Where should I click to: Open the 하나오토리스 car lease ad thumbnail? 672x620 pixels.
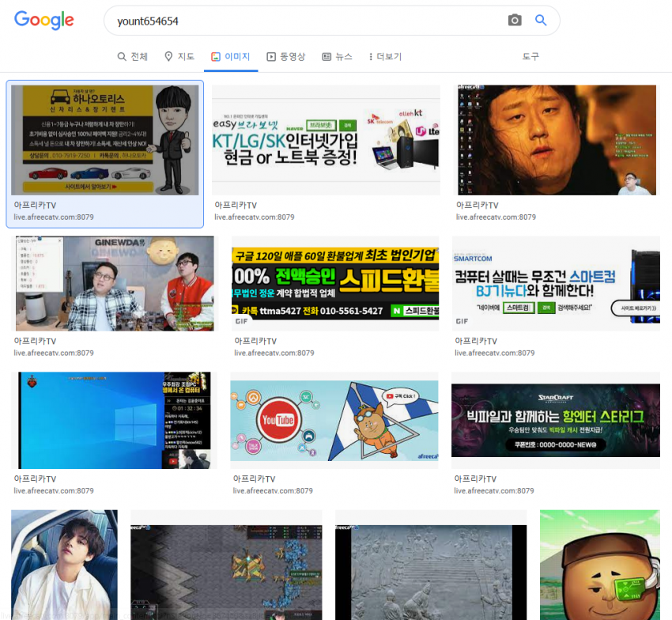[105, 140]
